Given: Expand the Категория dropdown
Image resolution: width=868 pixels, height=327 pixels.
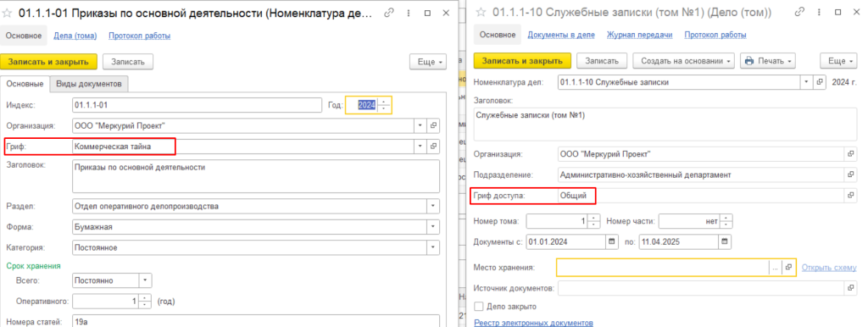Looking at the screenshot, I should pos(433,248).
